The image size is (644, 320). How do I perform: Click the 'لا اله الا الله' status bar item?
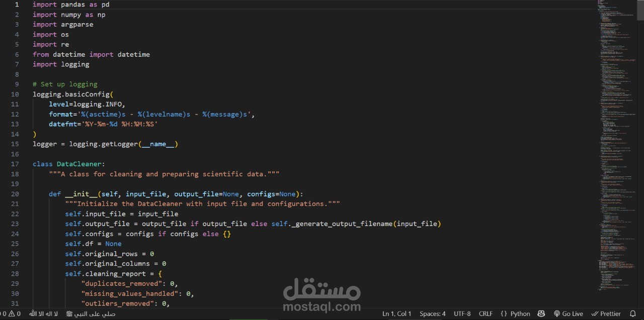pos(43,313)
